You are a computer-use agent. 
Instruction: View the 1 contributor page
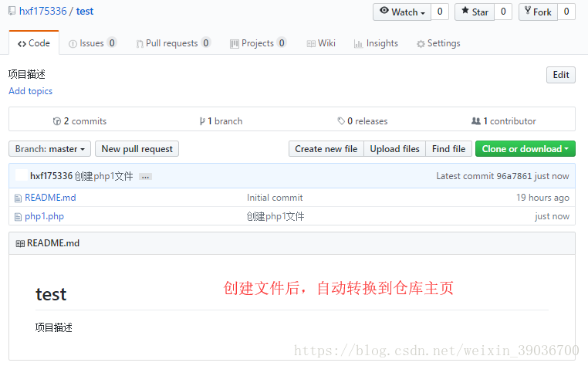click(x=504, y=121)
